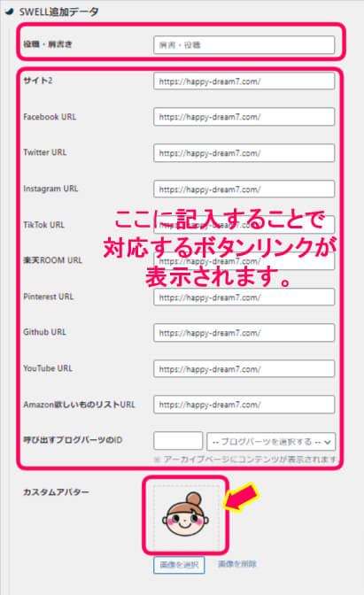This screenshot has width=364, height=595.
Task: Focus the Github URL text box
Action: tap(244, 333)
